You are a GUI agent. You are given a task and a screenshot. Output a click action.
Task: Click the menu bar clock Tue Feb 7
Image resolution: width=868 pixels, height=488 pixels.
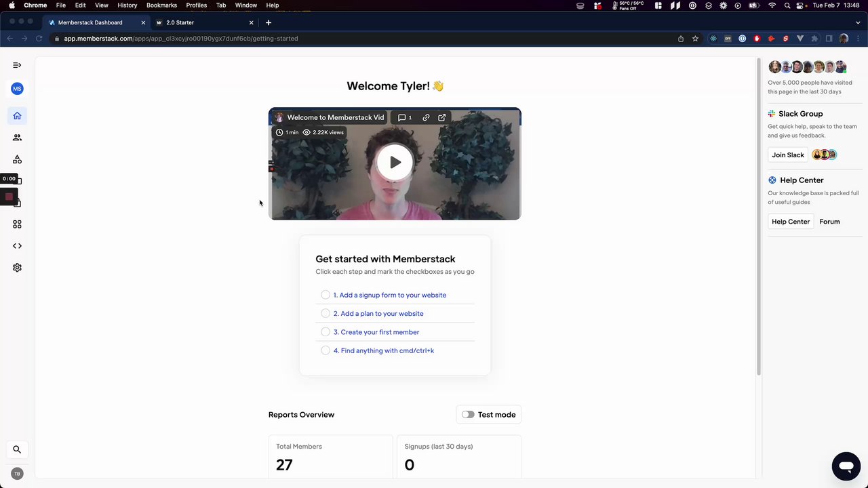pos(837,5)
